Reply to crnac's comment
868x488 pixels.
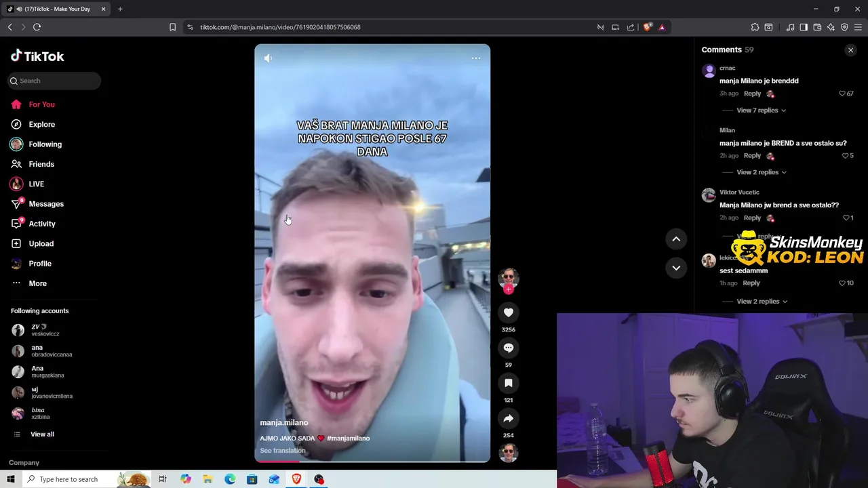click(752, 94)
